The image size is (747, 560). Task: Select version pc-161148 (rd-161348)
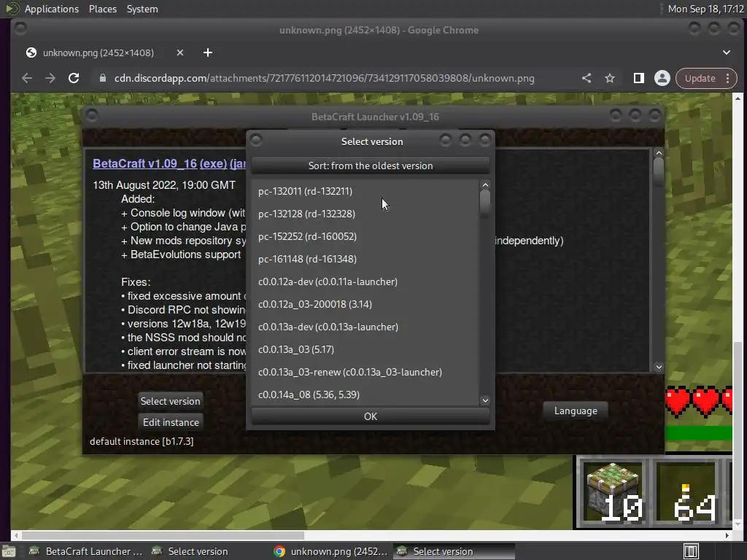365,259
